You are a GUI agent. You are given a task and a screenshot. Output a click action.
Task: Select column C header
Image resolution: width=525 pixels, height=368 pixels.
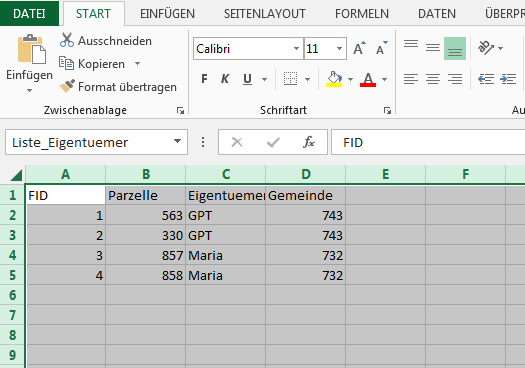click(226, 174)
